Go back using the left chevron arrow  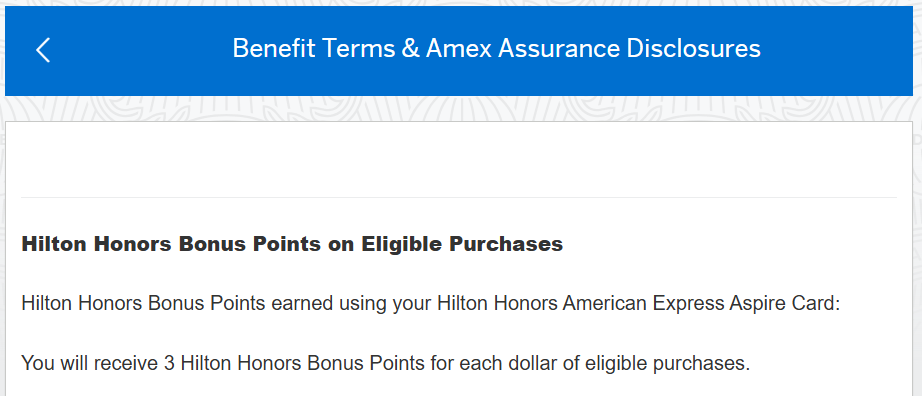(x=43, y=50)
